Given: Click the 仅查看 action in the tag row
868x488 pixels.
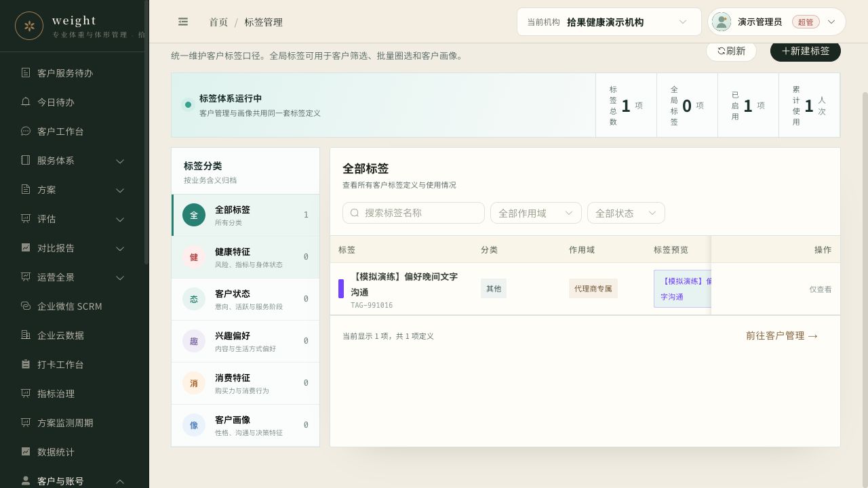Looking at the screenshot, I should [821, 289].
